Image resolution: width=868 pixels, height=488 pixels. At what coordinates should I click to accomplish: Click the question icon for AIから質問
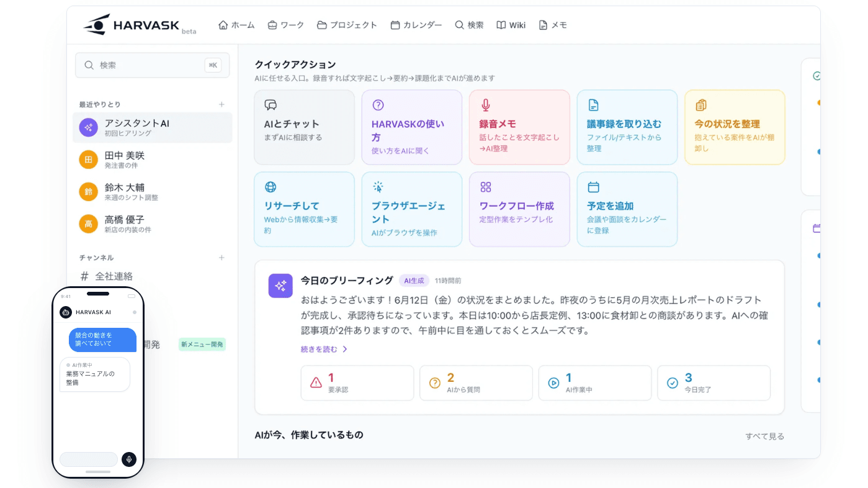435,383
